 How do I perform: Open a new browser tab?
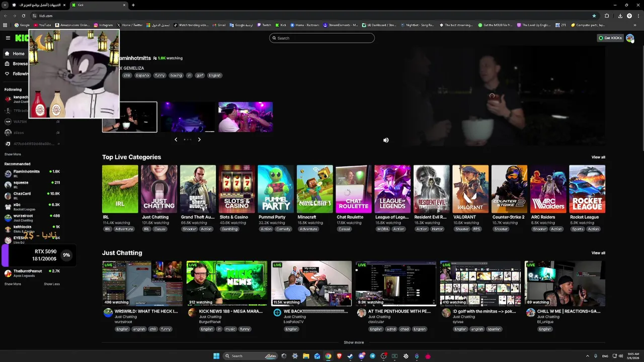[x=133, y=5]
